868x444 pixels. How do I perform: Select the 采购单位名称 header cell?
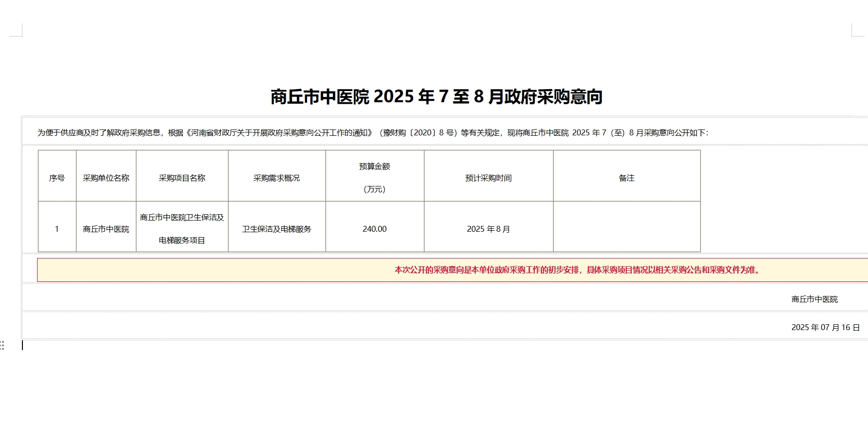tap(106, 178)
